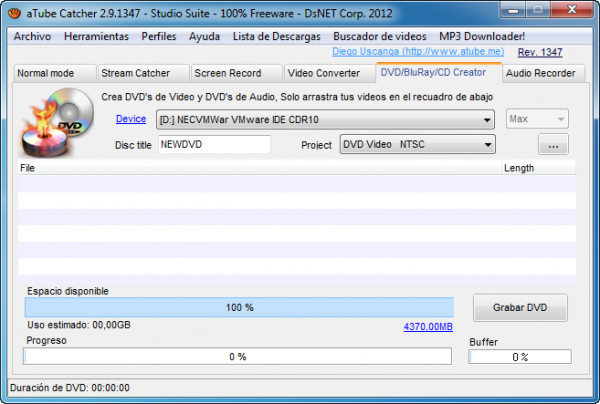Switch to the Stream Catcher tab
600x404 pixels.
click(136, 73)
